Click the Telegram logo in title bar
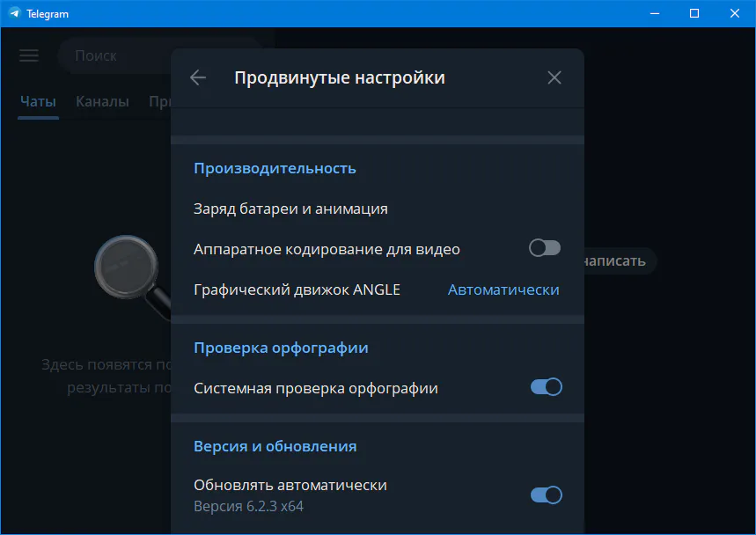756x535 pixels. tap(14, 13)
